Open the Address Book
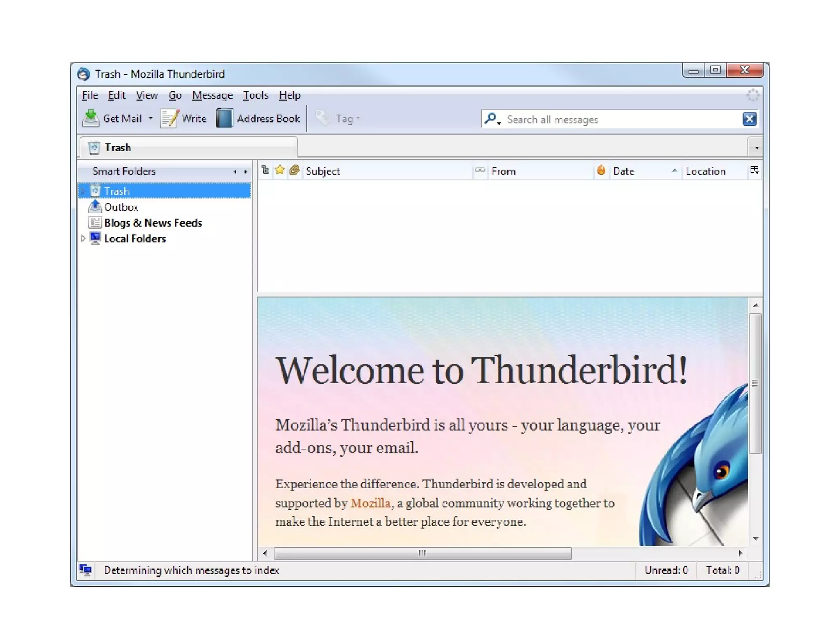This screenshot has width=840, height=630. (x=258, y=118)
